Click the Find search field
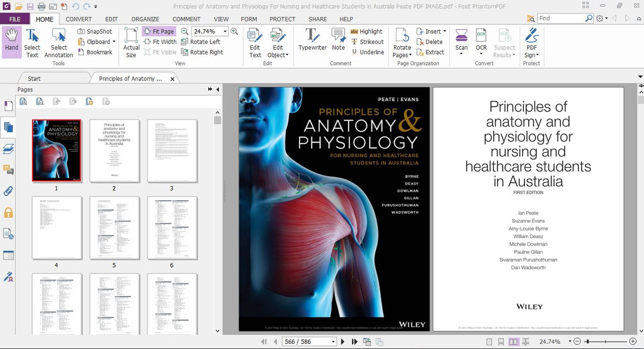The image size is (644, 349). pos(560,18)
